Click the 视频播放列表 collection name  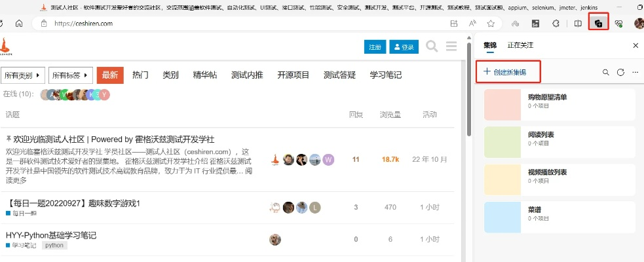(548, 172)
